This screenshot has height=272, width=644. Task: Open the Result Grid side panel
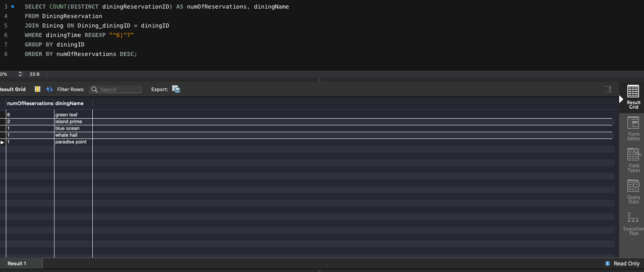(x=633, y=97)
